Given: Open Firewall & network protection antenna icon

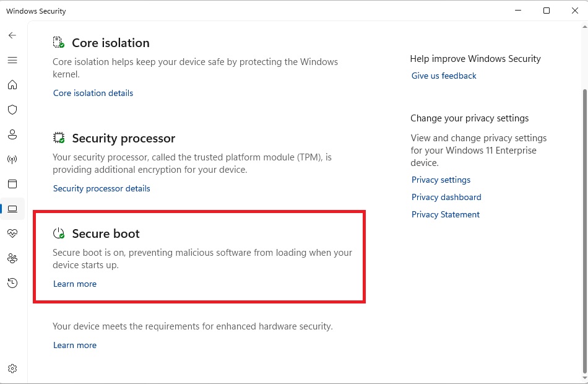Looking at the screenshot, I should pyautogui.click(x=12, y=159).
